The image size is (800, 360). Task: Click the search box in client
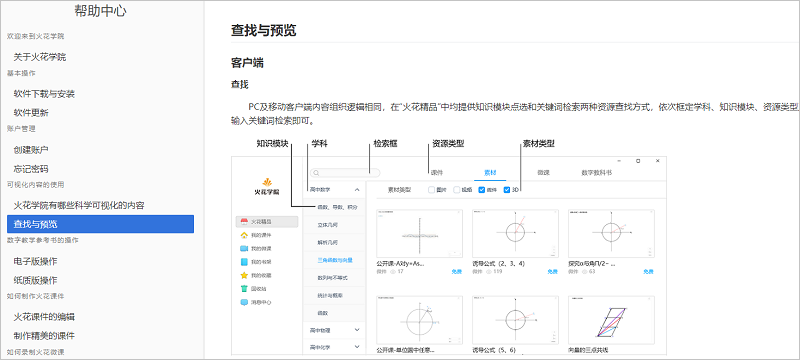tap(345, 173)
